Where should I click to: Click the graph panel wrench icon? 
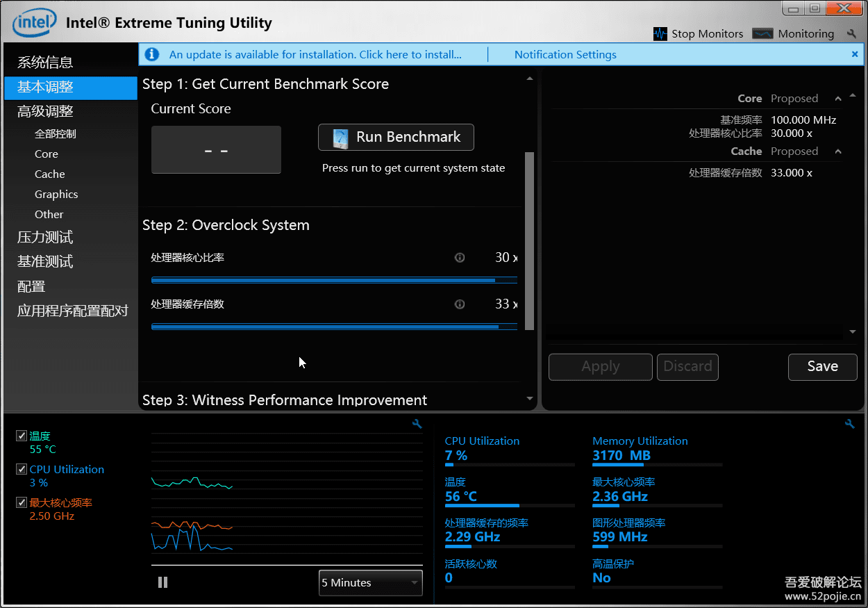point(417,424)
